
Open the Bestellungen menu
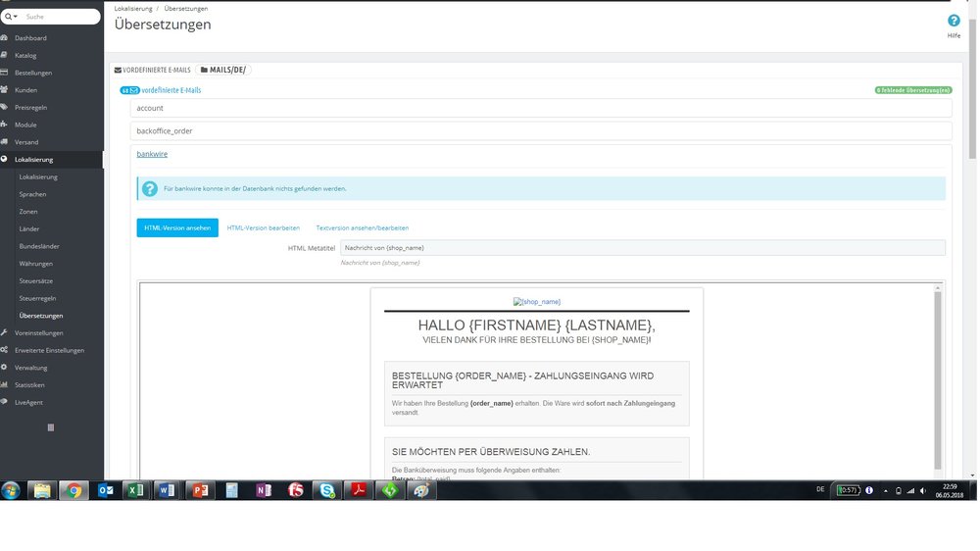pos(33,74)
